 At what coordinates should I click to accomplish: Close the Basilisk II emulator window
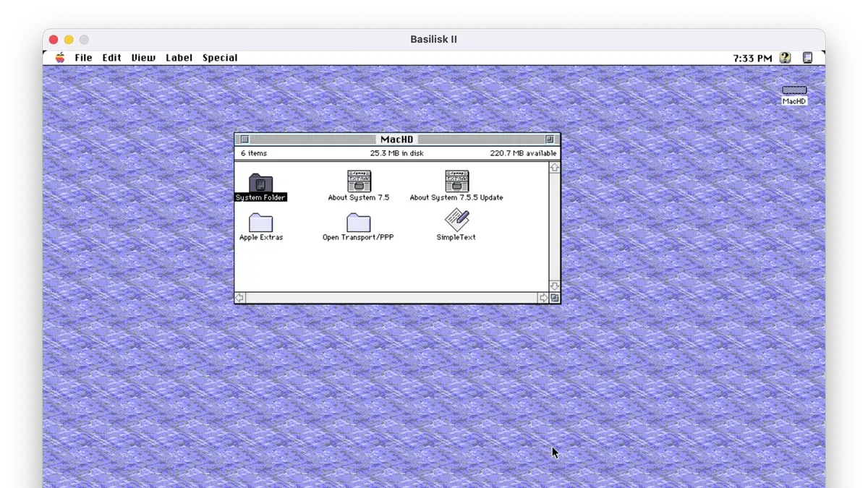click(54, 40)
